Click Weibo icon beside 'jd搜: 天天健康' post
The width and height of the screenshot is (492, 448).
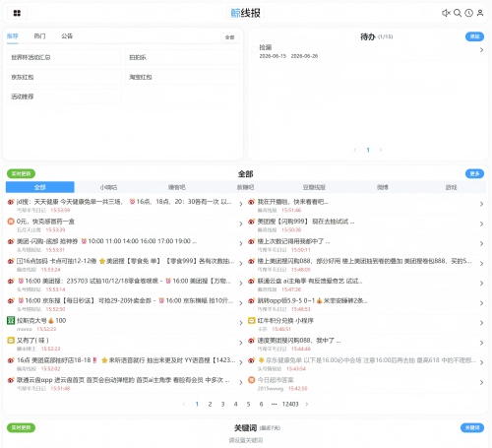pyautogui.click(x=11, y=202)
